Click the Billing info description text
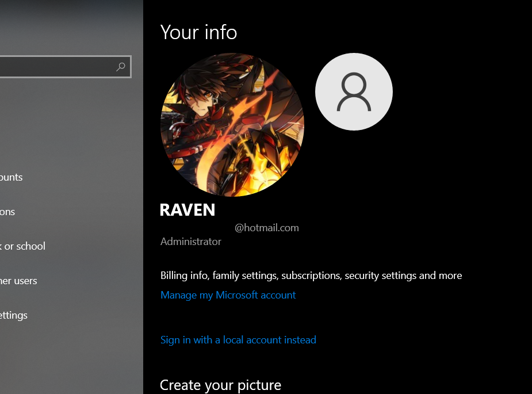This screenshot has width=532, height=394. point(311,275)
